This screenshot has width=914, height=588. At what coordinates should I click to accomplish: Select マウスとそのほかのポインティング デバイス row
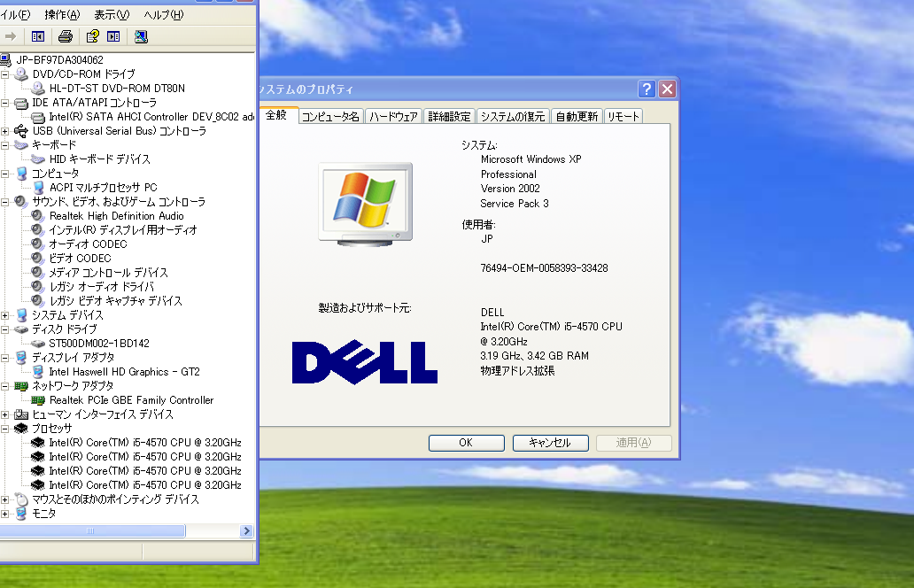(115, 499)
